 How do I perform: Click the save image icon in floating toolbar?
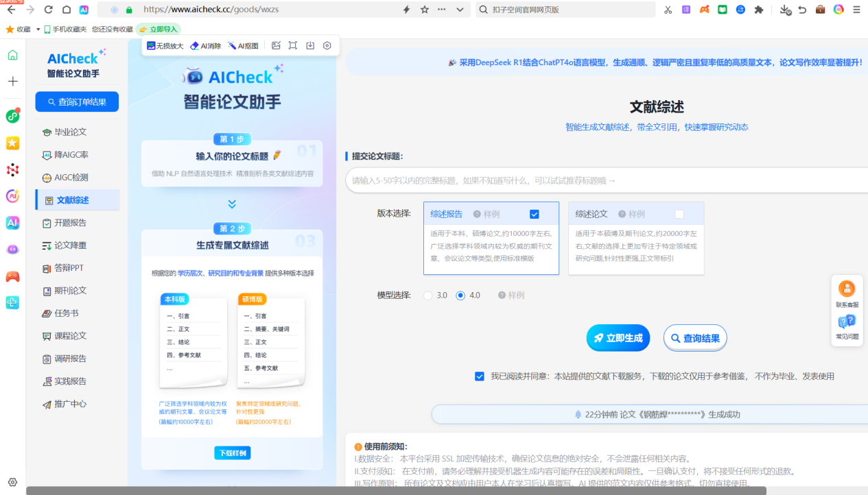pyautogui.click(x=310, y=45)
